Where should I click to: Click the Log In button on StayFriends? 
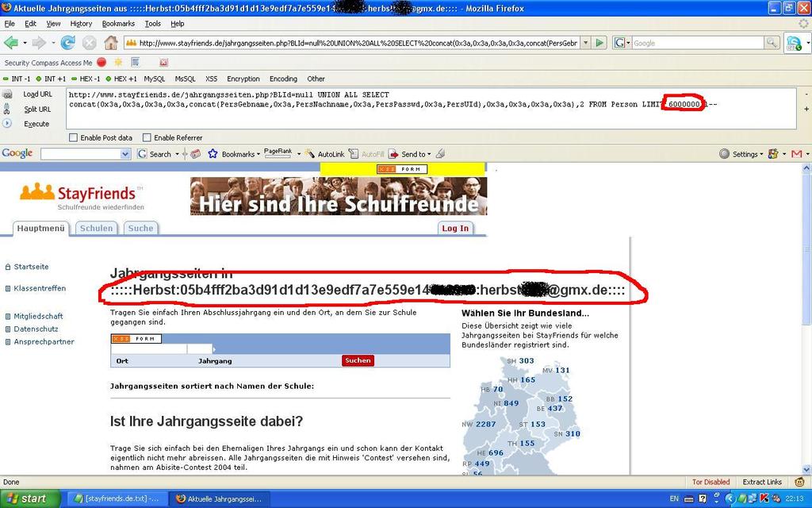pos(455,228)
